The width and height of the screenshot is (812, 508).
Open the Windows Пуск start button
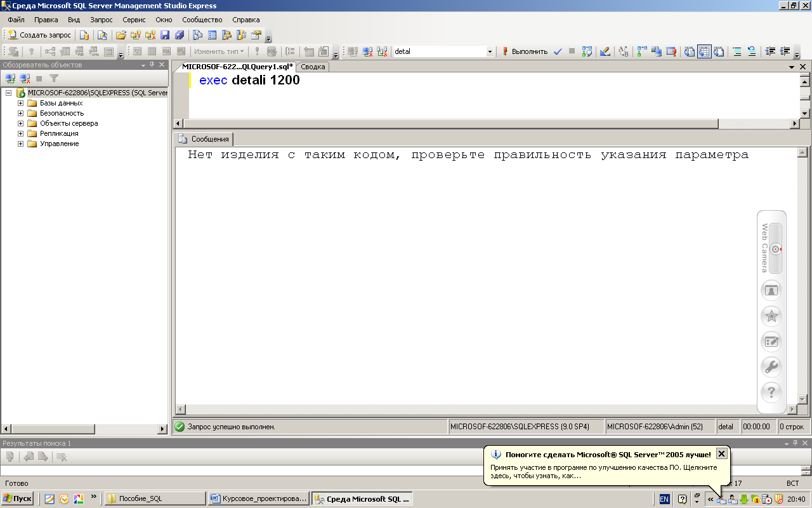point(17,498)
